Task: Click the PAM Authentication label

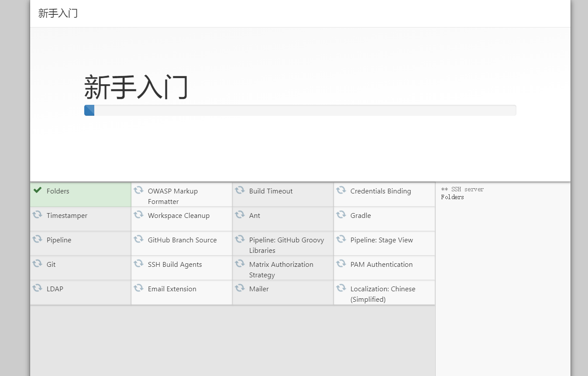Action: tap(382, 265)
